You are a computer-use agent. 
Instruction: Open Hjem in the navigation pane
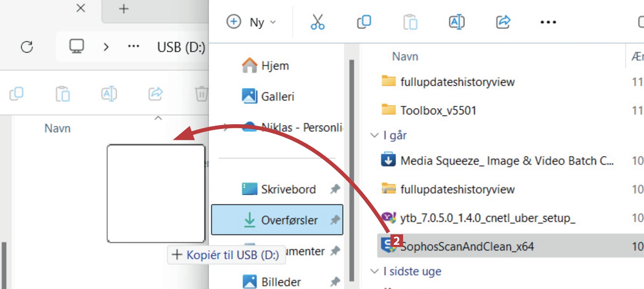pyautogui.click(x=275, y=66)
